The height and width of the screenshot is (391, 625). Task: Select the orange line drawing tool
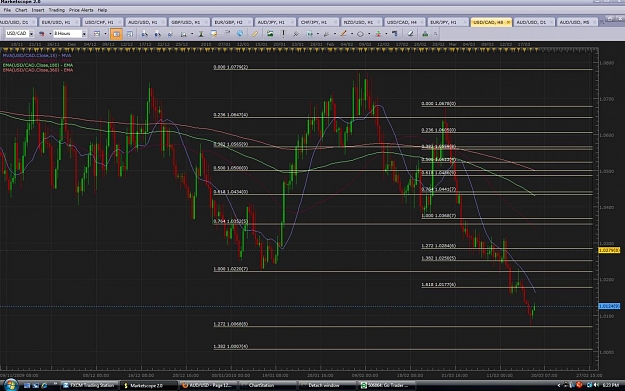coord(343,34)
